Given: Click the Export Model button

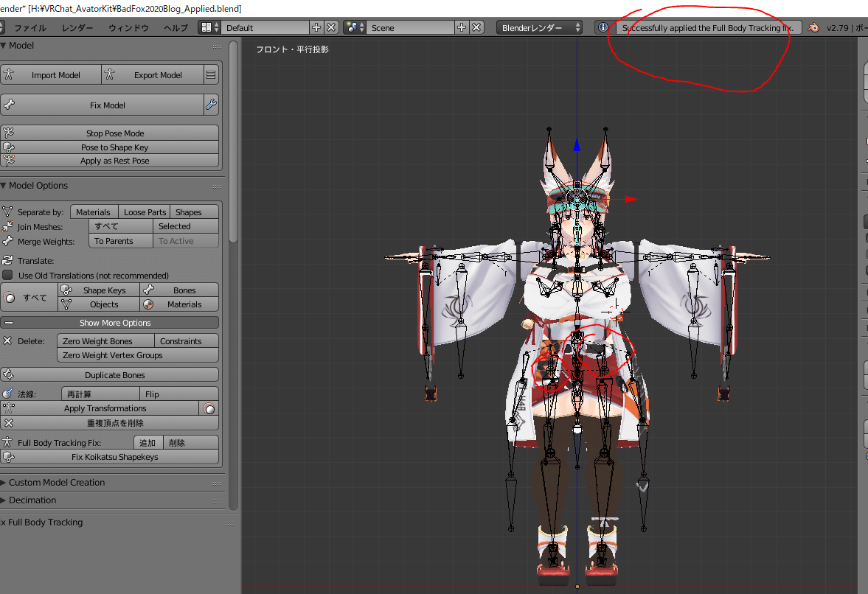Looking at the screenshot, I should tap(153, 74).
